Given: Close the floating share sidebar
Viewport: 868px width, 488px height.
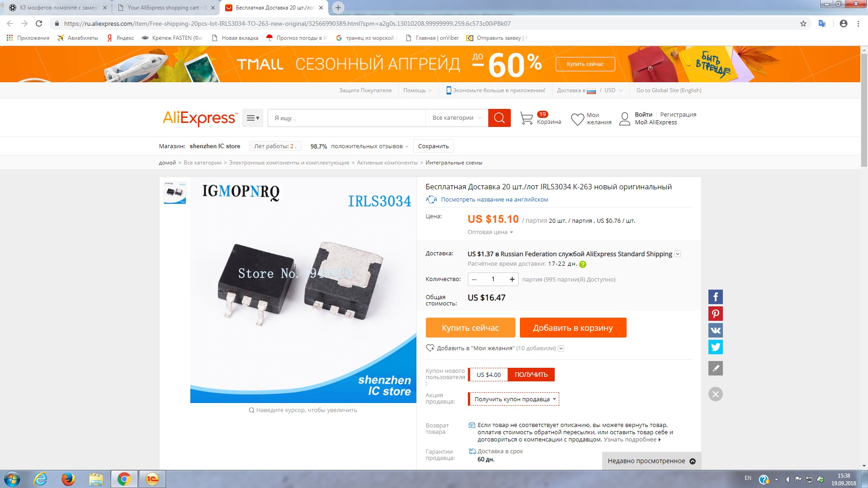Looking at the screenshot, I should pos(715,394).
